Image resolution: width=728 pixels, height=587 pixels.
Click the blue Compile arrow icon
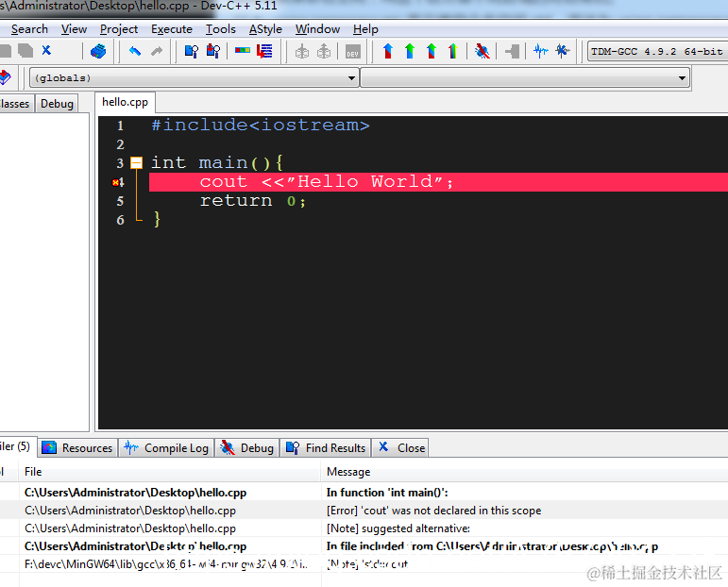tap(388, 51)
